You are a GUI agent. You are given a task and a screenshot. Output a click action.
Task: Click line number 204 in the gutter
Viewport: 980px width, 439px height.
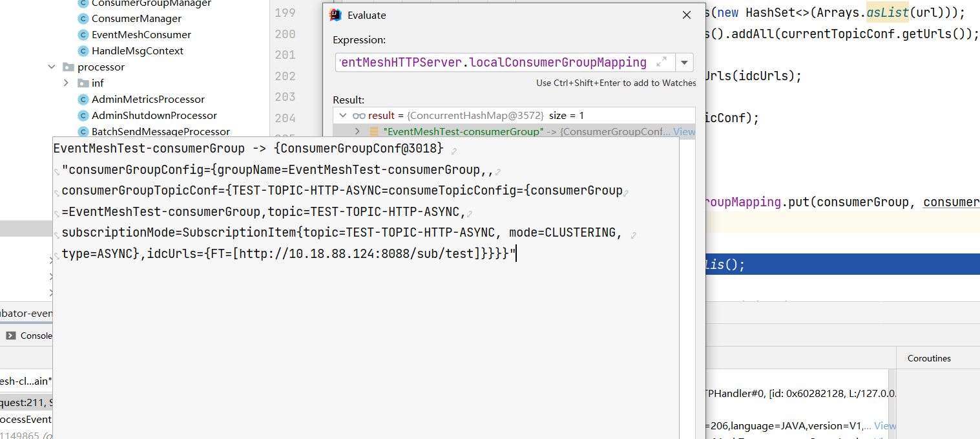pyautogui.click(x=285, y=118)
